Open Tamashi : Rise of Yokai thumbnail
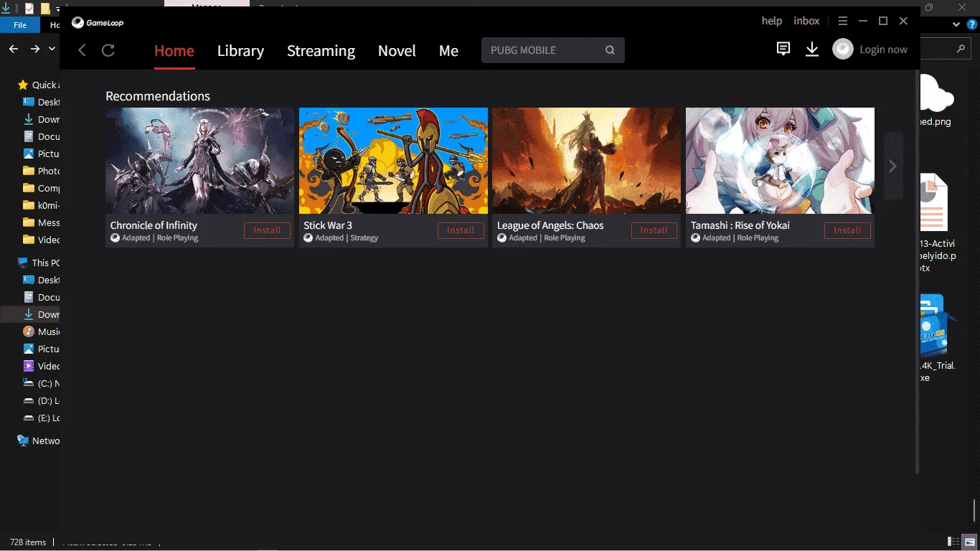 (x=780, y=161)
